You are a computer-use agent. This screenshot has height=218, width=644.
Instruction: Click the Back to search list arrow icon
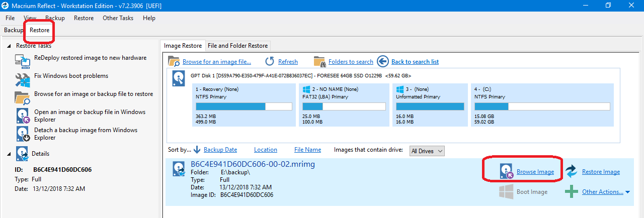coord(382,61)
